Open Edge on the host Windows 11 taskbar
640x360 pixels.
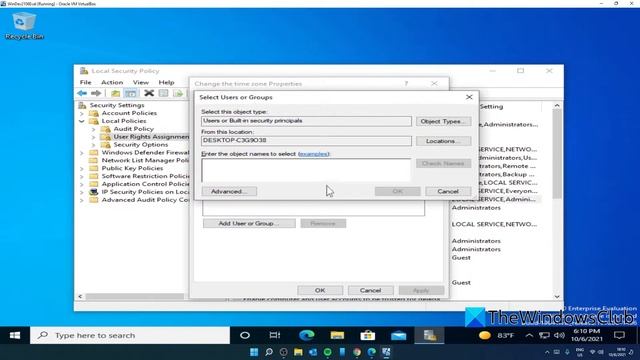pyautogui.click(x=371, y=352)
